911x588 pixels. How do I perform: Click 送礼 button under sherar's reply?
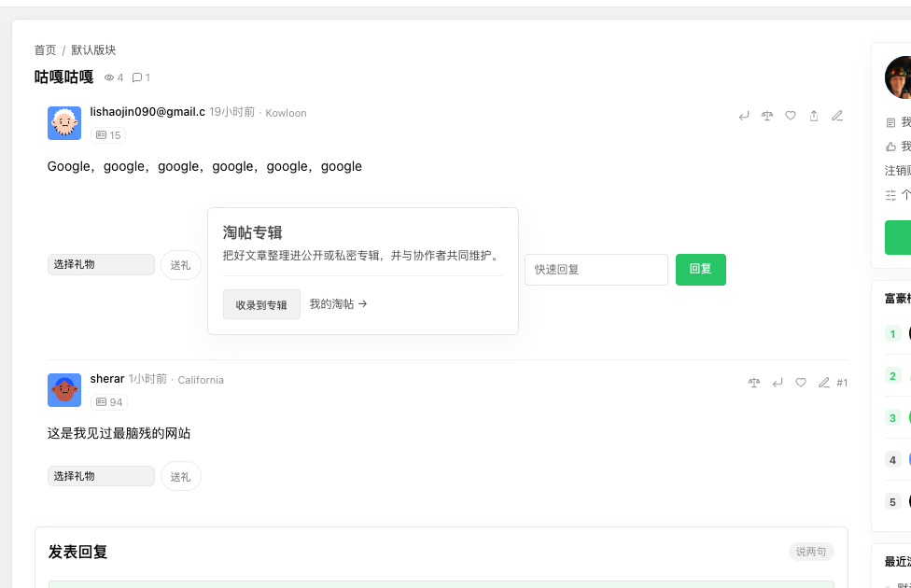181,476
